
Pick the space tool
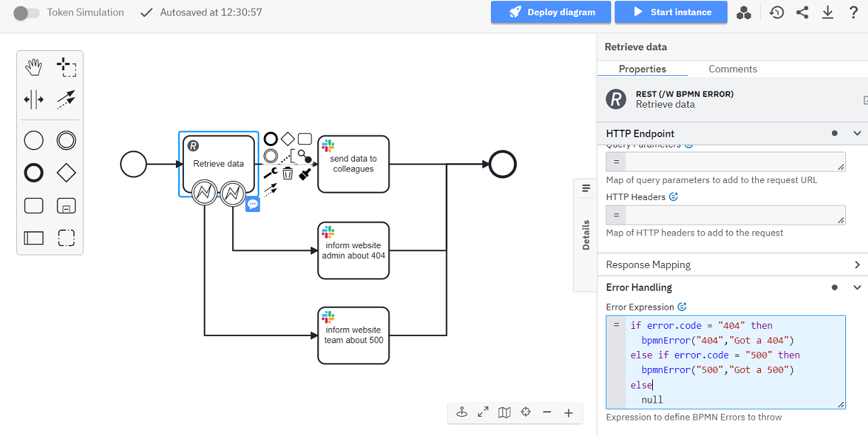point(33,100)
